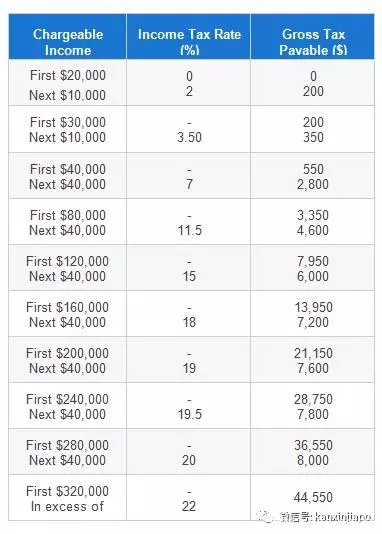Image resolution: width=382 pixels, height=534 pixels.
Task: Click the 2,800 gross tax value
Action: pos(313,184)
